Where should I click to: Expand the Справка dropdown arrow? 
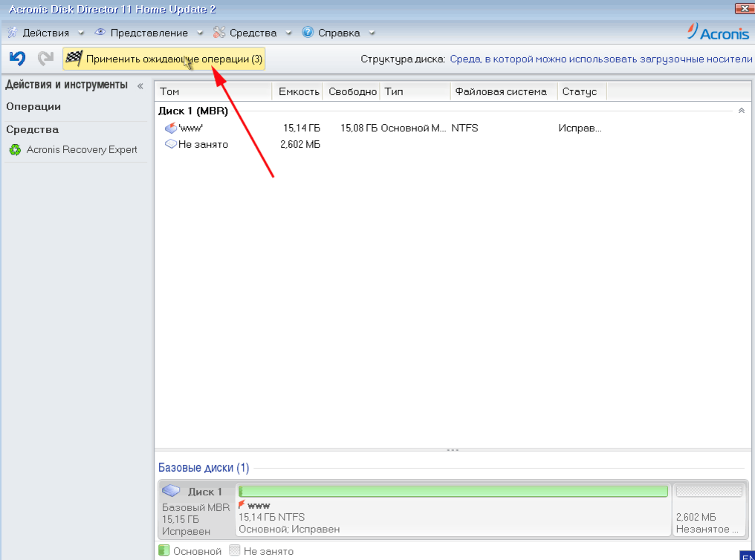coord(372,33)
